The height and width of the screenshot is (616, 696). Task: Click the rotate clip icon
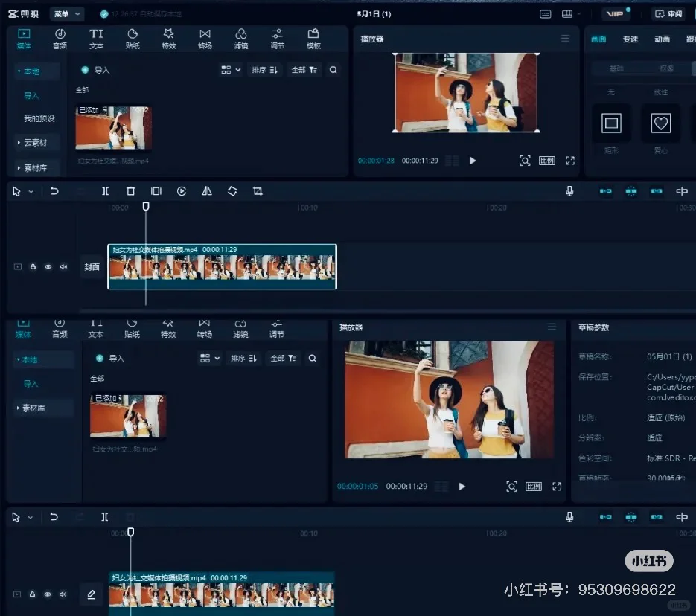232,191
